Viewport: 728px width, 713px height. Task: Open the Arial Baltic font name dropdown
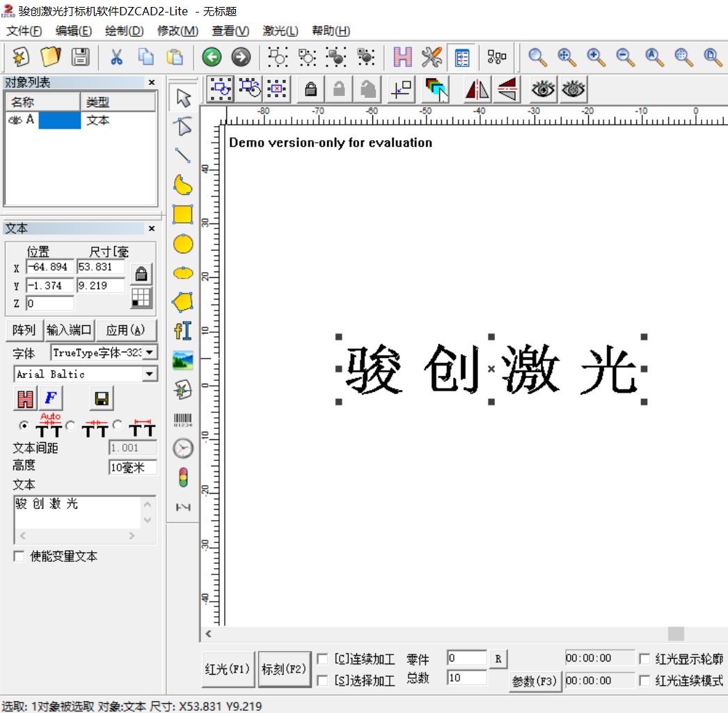[150, 374]
